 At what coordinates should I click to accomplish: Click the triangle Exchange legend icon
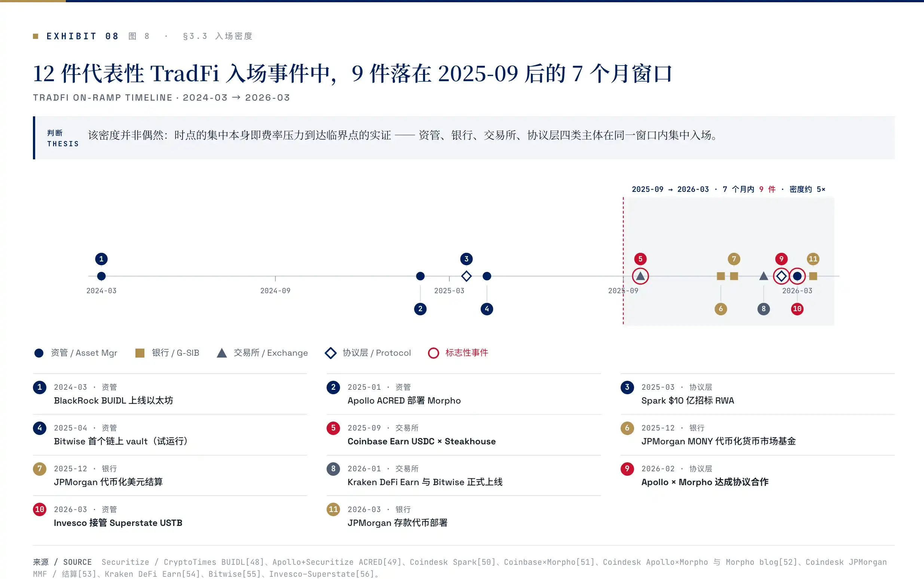[x=222, y=353]
